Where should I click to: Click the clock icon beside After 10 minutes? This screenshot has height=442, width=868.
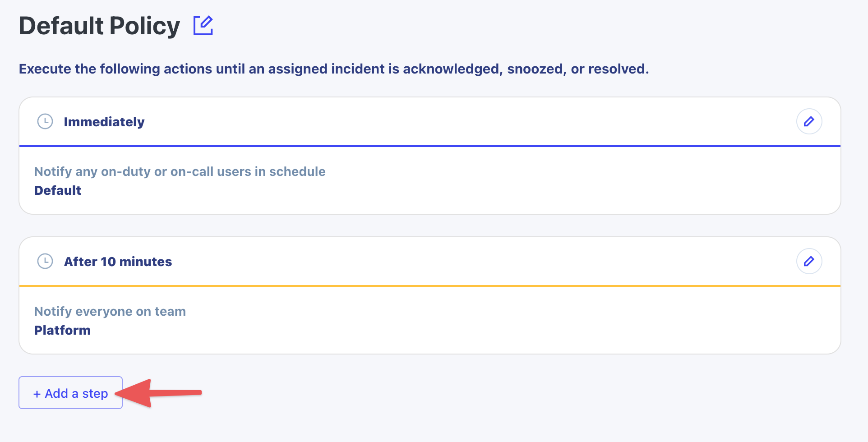[x=45, y=261]
